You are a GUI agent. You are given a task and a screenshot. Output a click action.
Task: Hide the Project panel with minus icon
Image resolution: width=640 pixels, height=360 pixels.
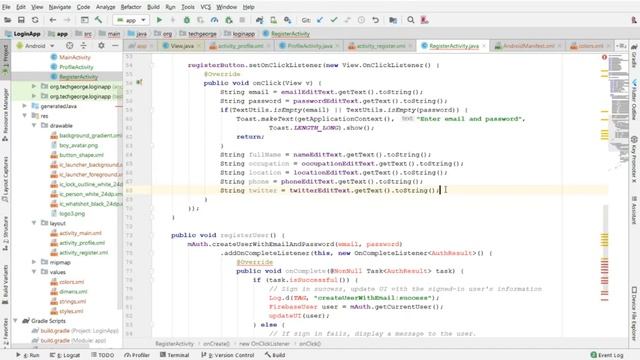click(115, 46)
